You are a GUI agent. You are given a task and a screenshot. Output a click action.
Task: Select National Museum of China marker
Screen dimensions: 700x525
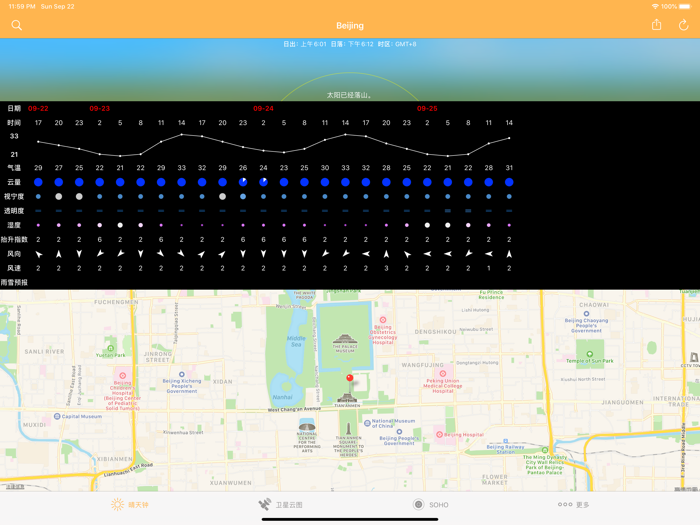(x=367, y=423)
